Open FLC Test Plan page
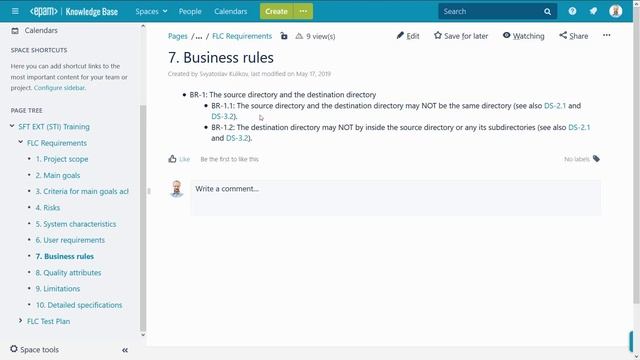The width and height of the screenshot is (640, 360). click(x=48, y=321)
